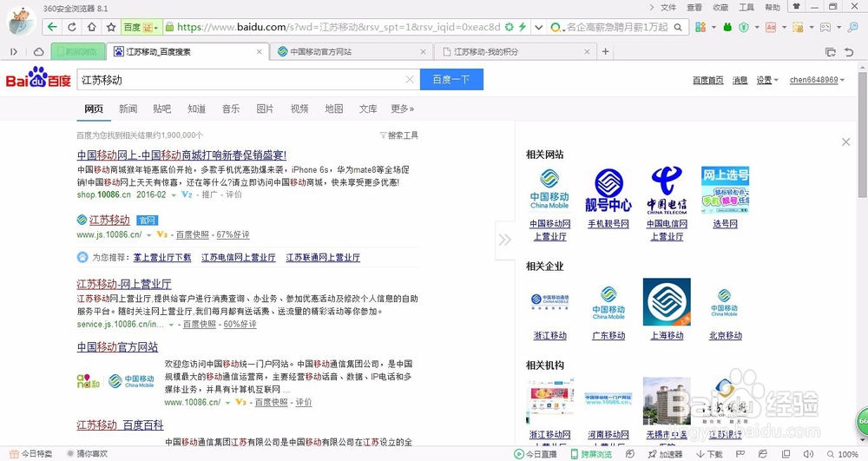This screenshot has height=461, width=868.
Task: Click the vertical page scrollbar thumb
Action: click(863, 134)
